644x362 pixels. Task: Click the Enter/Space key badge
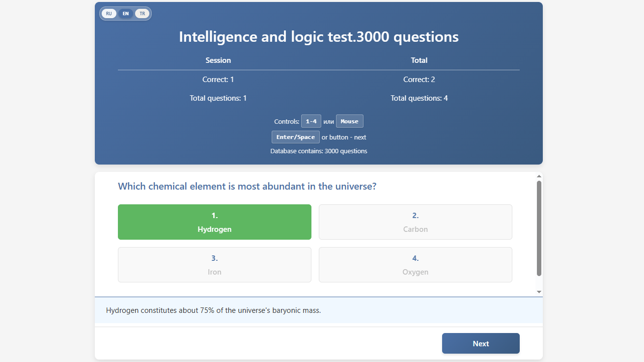pyautogui.click(x=295, y=137)
